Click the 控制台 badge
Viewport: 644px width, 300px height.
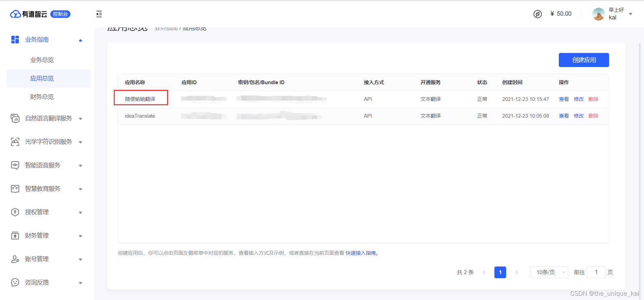[60, 14]
